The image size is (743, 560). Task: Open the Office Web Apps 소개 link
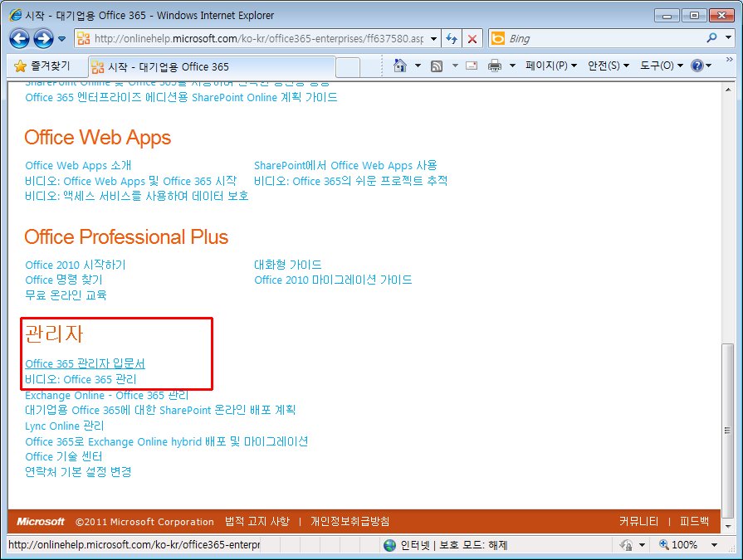pyautogui.click(x=78, y=166)
